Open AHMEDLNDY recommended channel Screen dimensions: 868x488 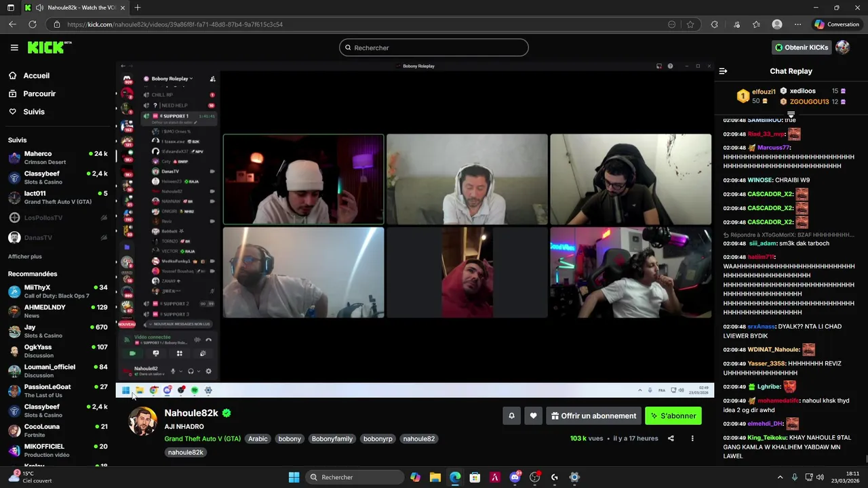[58, 311]
